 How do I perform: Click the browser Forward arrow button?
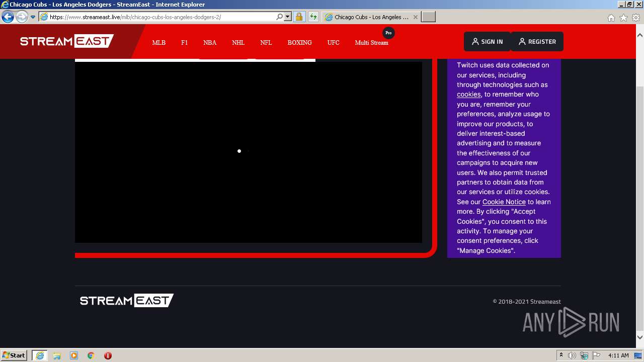[22, 17]
